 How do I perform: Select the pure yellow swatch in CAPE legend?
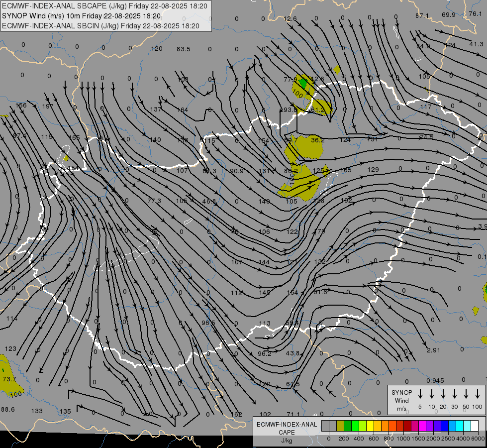tap(370, 426)
